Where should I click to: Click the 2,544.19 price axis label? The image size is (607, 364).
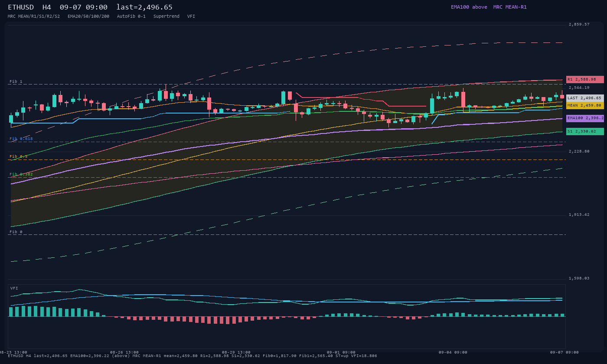coord(579,88)
